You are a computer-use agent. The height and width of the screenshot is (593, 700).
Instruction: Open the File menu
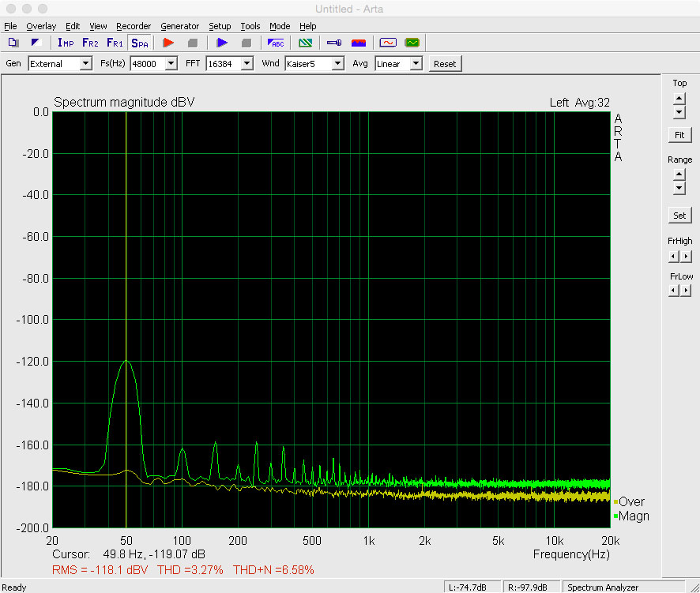click(10, 26)
